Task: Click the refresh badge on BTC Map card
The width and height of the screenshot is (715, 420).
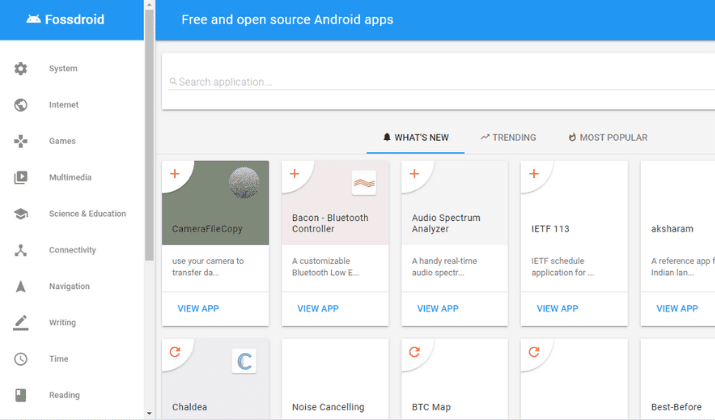Action: 414,352
